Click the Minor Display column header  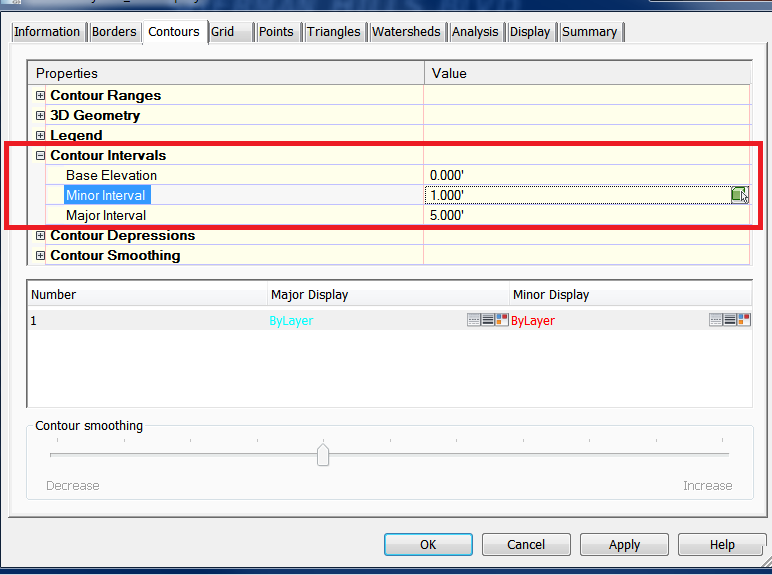click(x=631, y=294)
